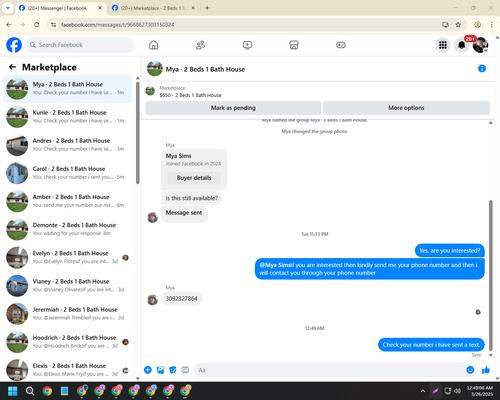Open Buyer details for Mya Sims
Image resolution: width=500 pixels, height=400 pixels.
point(194,178)
